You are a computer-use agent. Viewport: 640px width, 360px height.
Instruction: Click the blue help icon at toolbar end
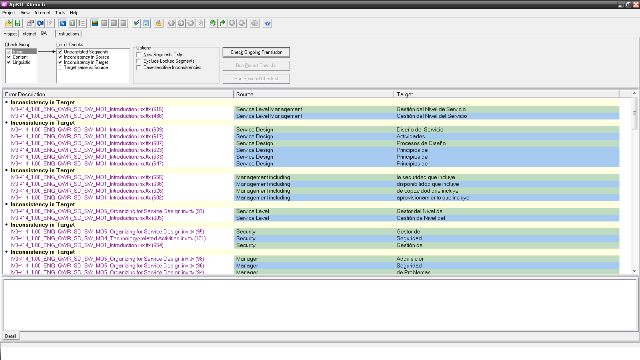pyautogui.click(x=267, y=23)
